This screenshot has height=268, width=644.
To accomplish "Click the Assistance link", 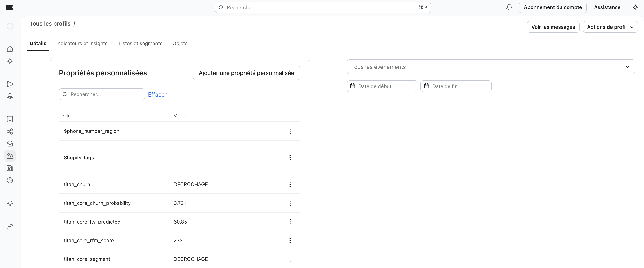I will point(607,7).
